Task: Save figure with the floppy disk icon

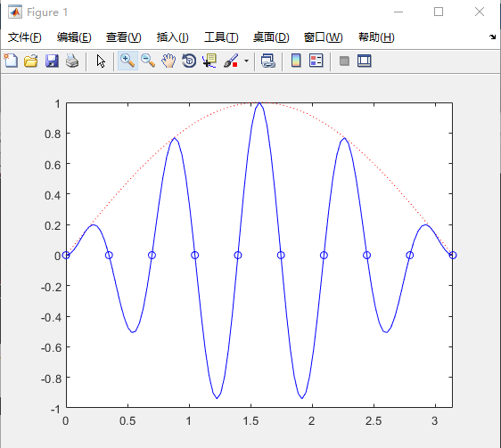Action: coord(52,61)
